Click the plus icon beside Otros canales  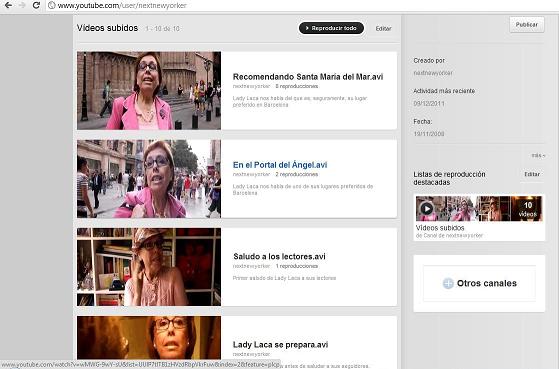click(x=448, y=283)
